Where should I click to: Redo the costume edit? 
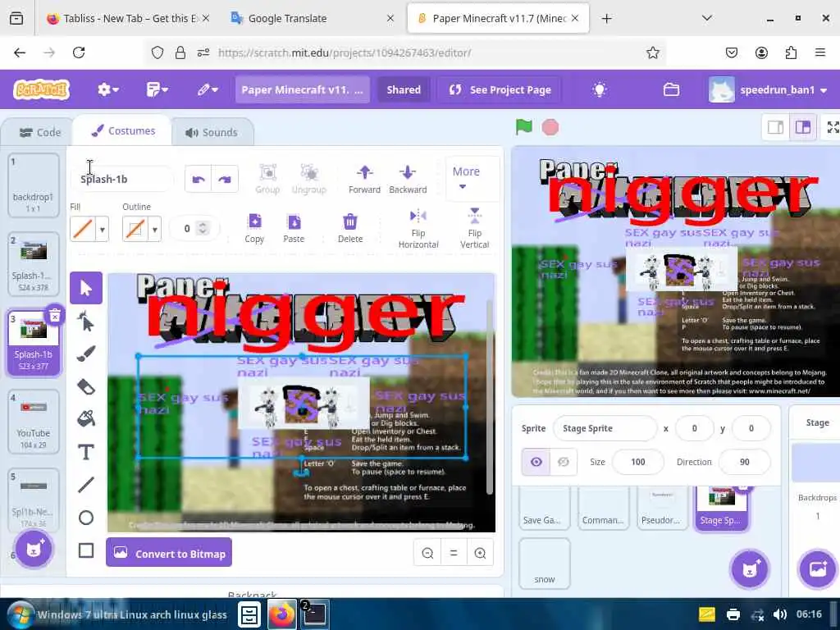click(225, 179)
